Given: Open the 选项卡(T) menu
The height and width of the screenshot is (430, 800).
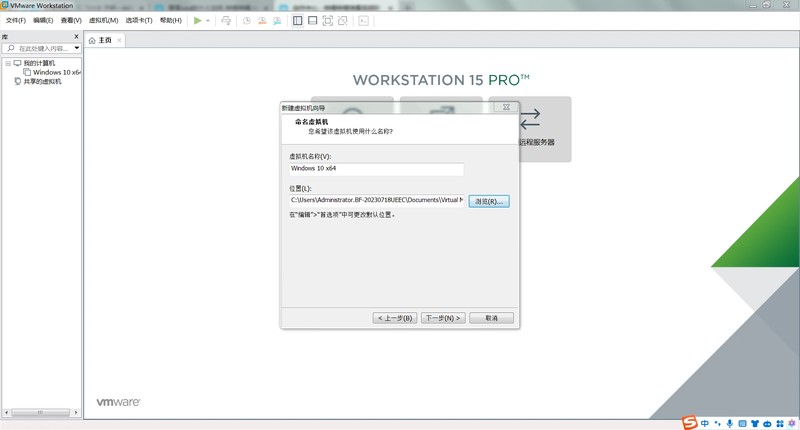Looking at the screenshot, I should point(139,20).
